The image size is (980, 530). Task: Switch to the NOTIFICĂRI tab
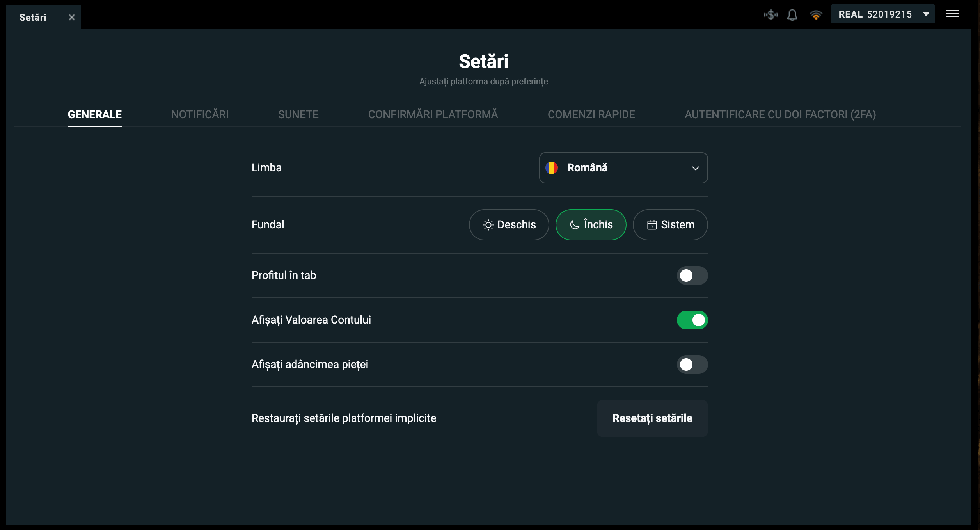(x=200, y=114)
